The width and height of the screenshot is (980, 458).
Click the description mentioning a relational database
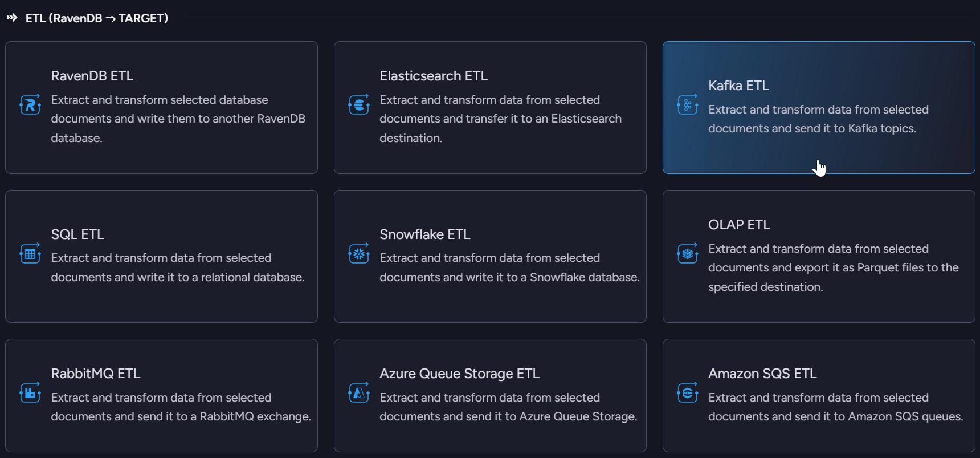[178, 267]
